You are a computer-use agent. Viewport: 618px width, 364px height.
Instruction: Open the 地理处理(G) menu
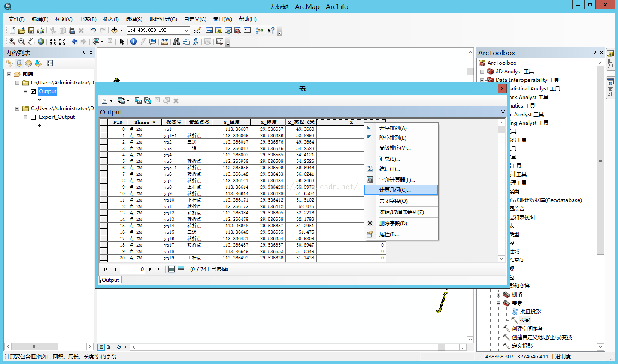[x=163, y=19]
